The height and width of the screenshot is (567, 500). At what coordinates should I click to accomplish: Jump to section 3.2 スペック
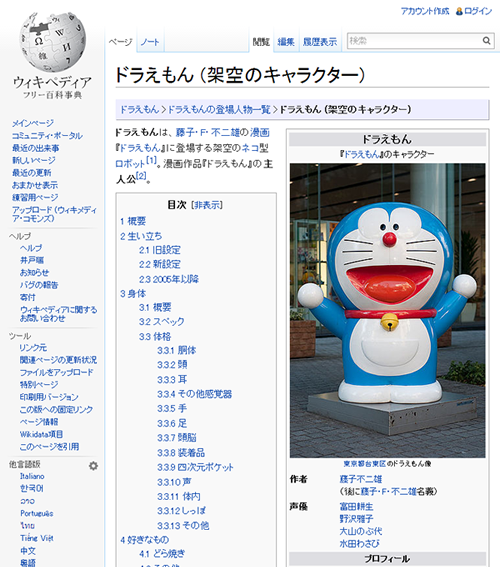pos(162,321)
